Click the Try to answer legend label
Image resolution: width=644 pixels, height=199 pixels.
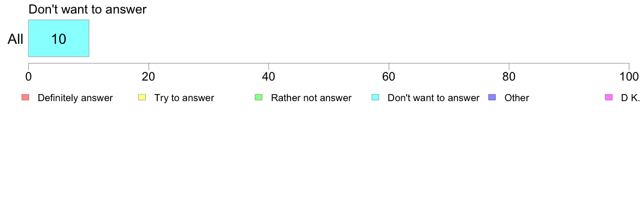184,98
